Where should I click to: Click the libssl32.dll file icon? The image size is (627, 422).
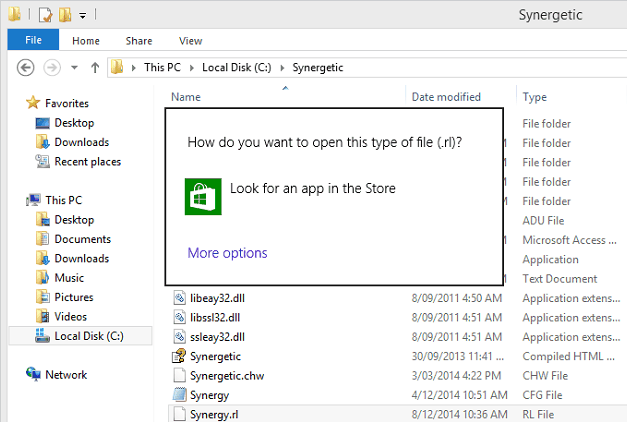click(180, 318)
